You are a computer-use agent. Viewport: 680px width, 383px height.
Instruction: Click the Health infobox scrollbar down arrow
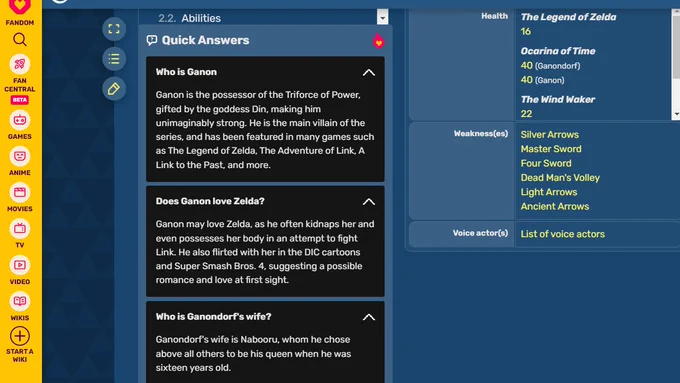(676, 114)
